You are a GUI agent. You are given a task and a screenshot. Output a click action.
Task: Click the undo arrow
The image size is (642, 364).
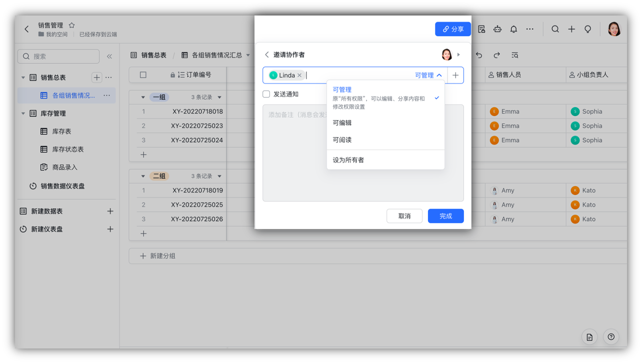tap(479, 55)
